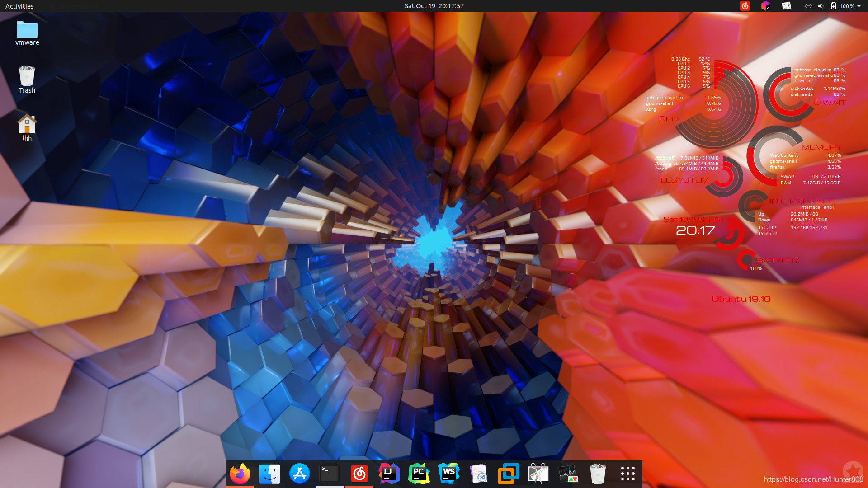This screenshot has width=868, height=488.
Task: Open NetEase Cloud Music in the dock
Action: click(359, 474)
